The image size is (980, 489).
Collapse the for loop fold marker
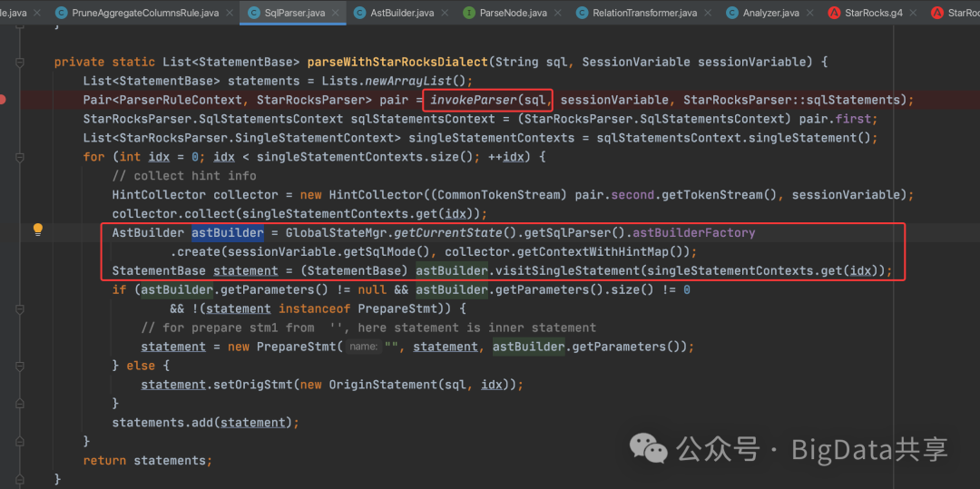click(20, 157)
